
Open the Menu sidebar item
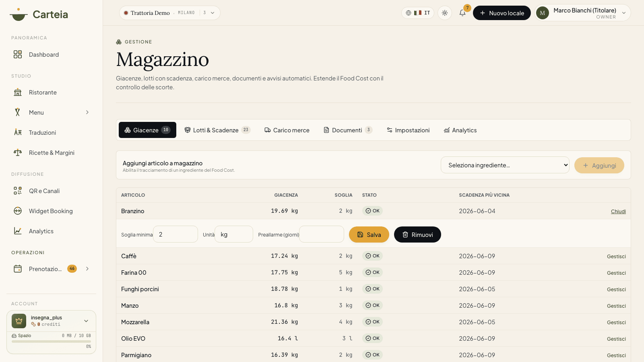click(51, 113)
